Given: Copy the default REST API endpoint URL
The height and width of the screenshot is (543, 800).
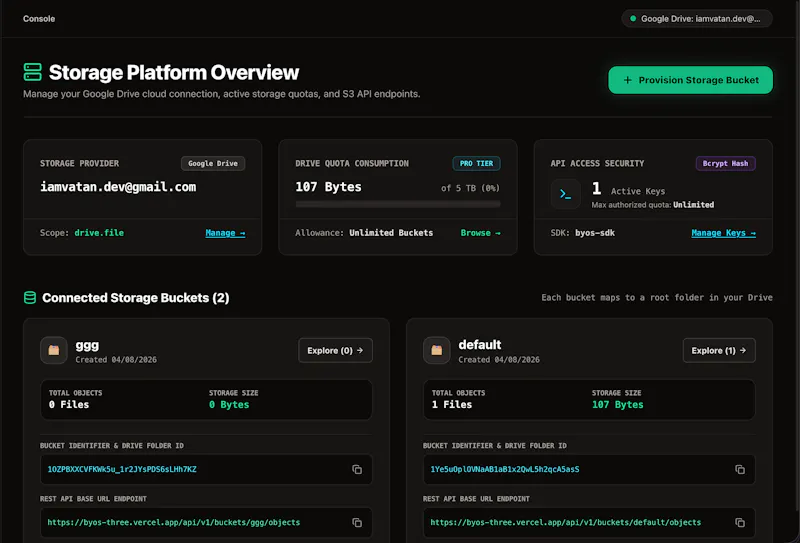Looking at the screenshot, I should pos(740,523).
